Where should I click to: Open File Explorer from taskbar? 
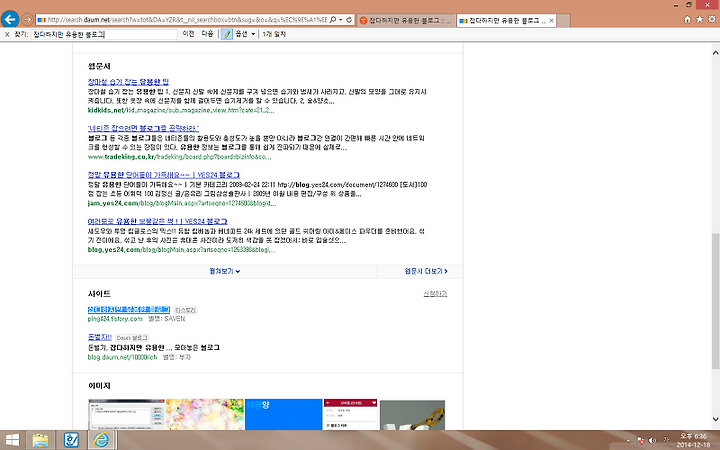coord(40,440)
